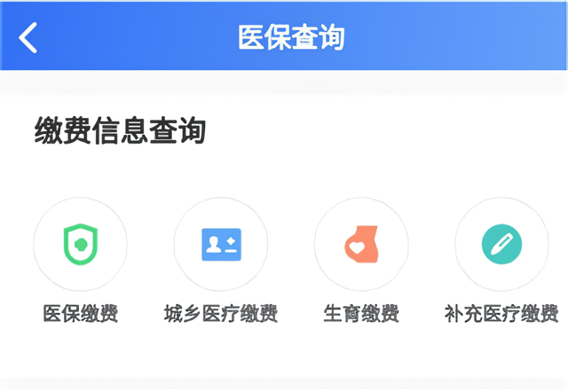Select the 医保缴费 text label

(81, 313)
